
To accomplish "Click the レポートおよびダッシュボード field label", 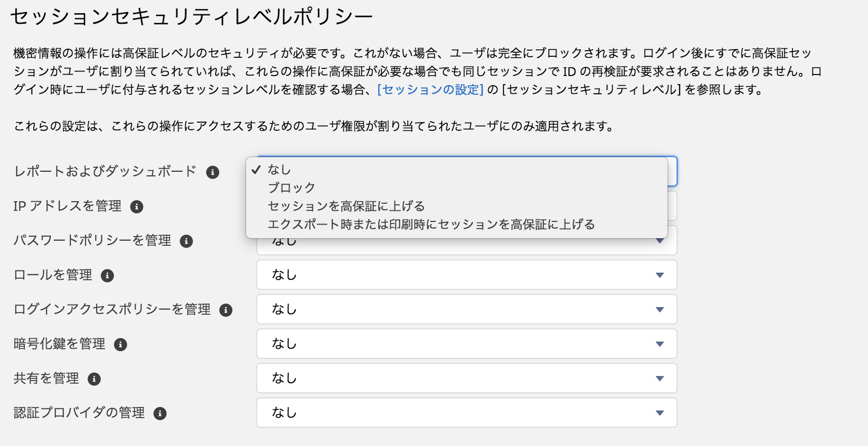I will click(x=105, y=171).
